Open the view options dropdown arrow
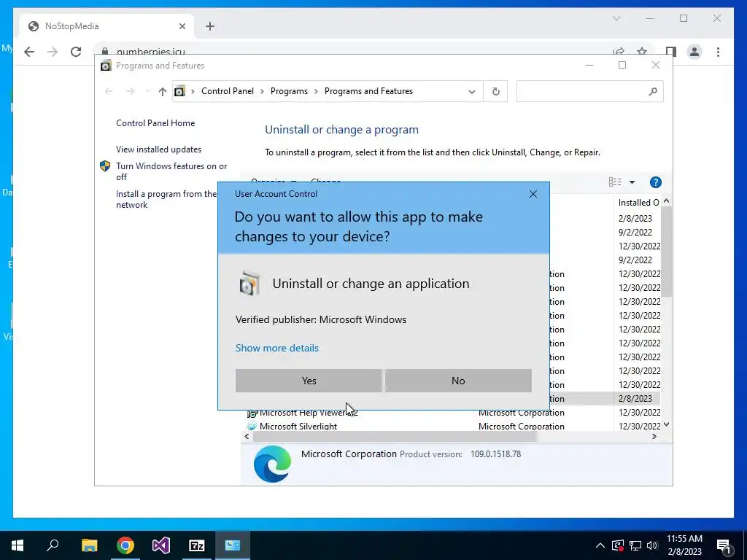The width and height of the screenshot is (747, 560). (x=632, y=182)
